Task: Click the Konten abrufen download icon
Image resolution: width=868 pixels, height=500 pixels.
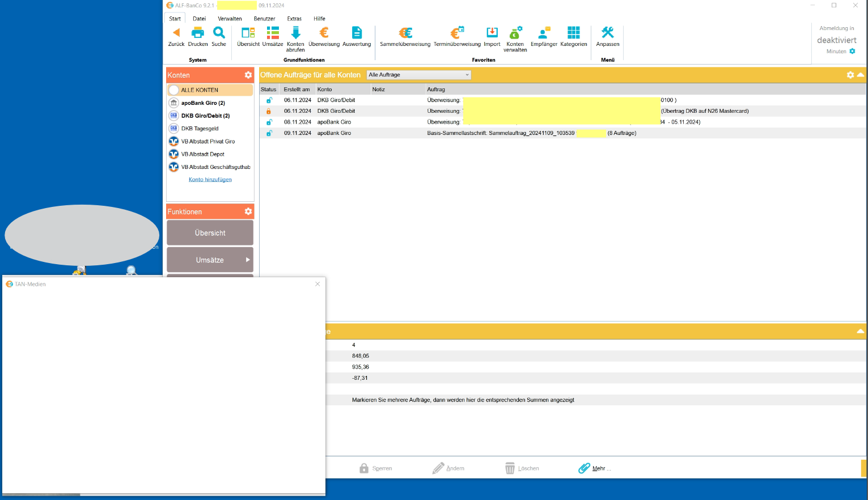Action: 295,32
